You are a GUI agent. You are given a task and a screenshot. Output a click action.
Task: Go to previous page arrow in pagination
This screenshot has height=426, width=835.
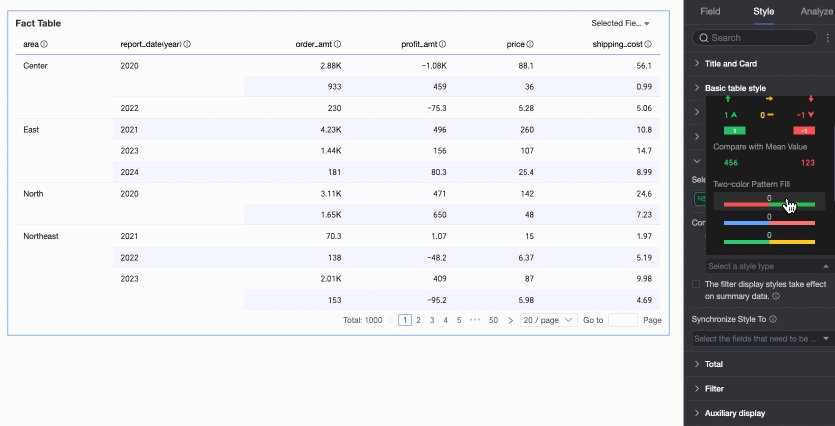[x=390, y=321]
